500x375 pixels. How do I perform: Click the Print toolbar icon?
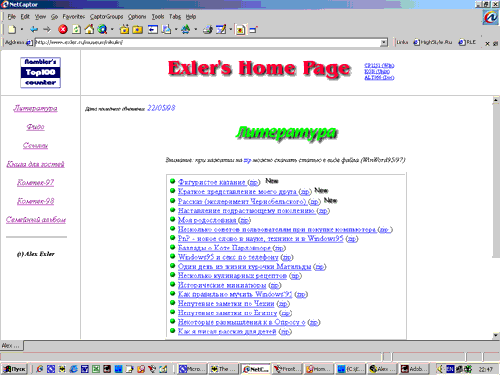(x=207, y=30)
